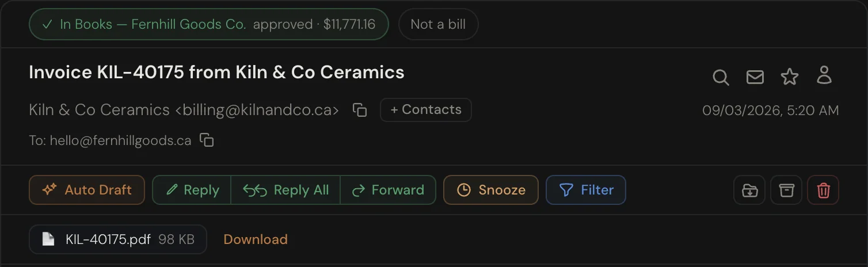
Task: Star this invoice email
Action: coord(790,77)
